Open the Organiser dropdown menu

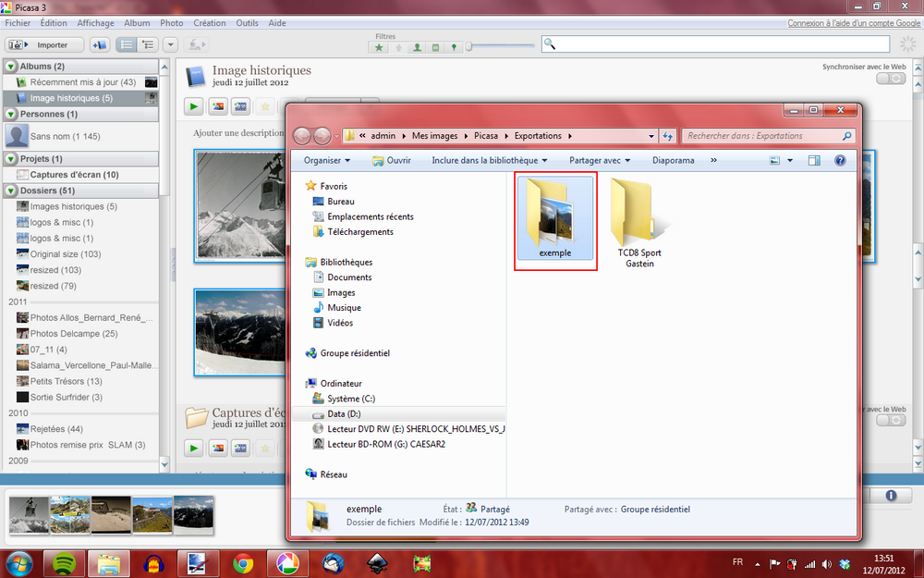327,160
